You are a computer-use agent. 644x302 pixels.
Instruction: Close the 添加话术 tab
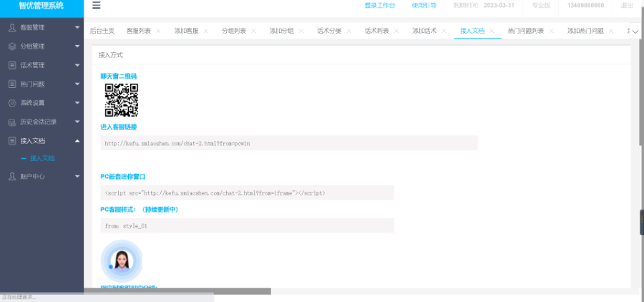pos(444,31)
